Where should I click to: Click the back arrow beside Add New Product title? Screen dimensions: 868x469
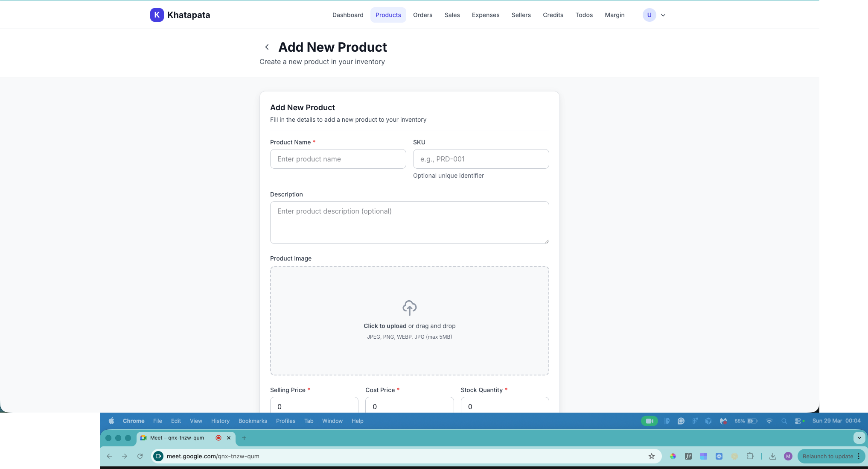click(x=267, y=47)
